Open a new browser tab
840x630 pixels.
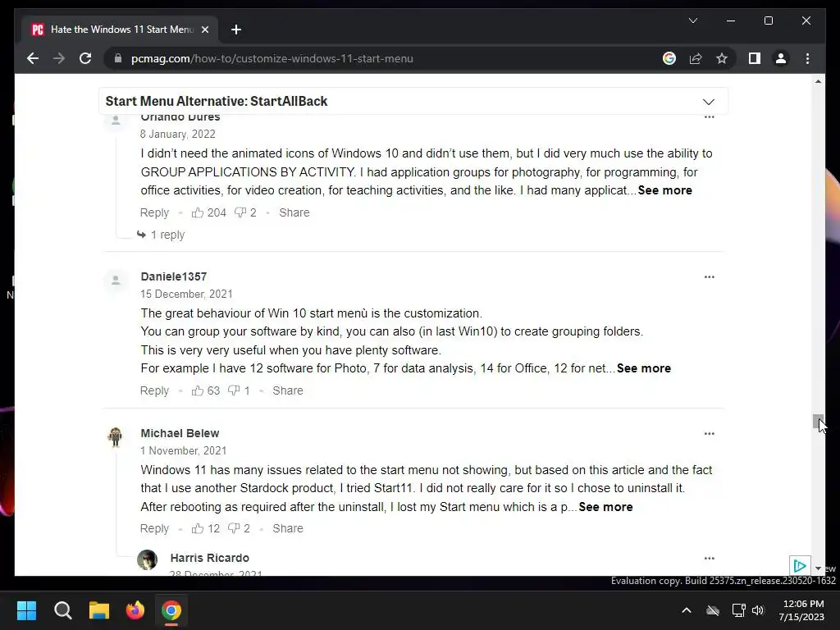pyautogui.click(x=235, y=30)
